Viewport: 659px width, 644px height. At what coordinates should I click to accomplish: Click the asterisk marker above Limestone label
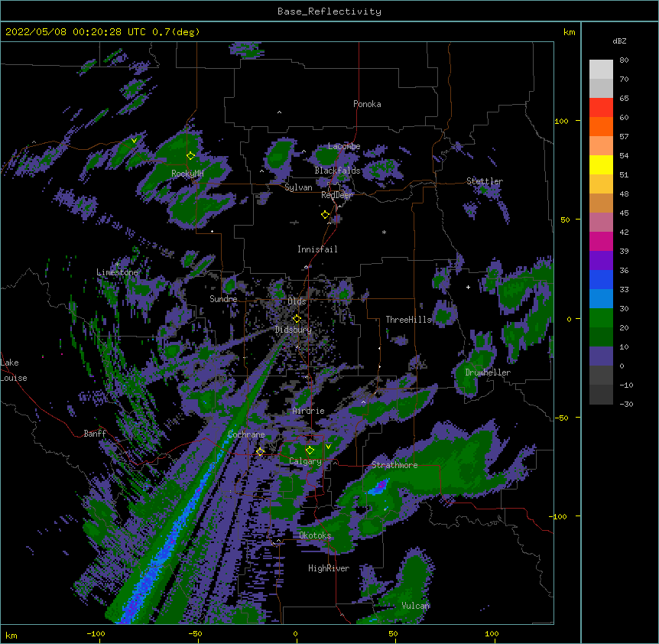pos(118,265)
